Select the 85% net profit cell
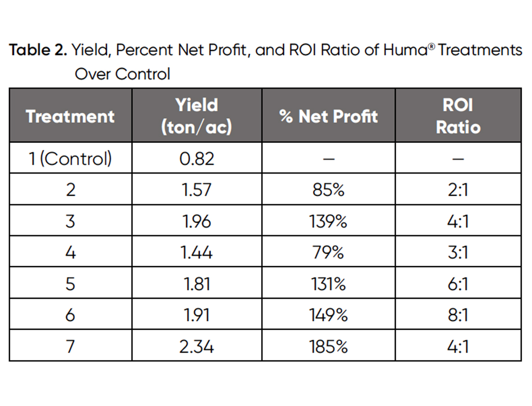This screenshot has width=532, height=406. (x=328, y=190)
